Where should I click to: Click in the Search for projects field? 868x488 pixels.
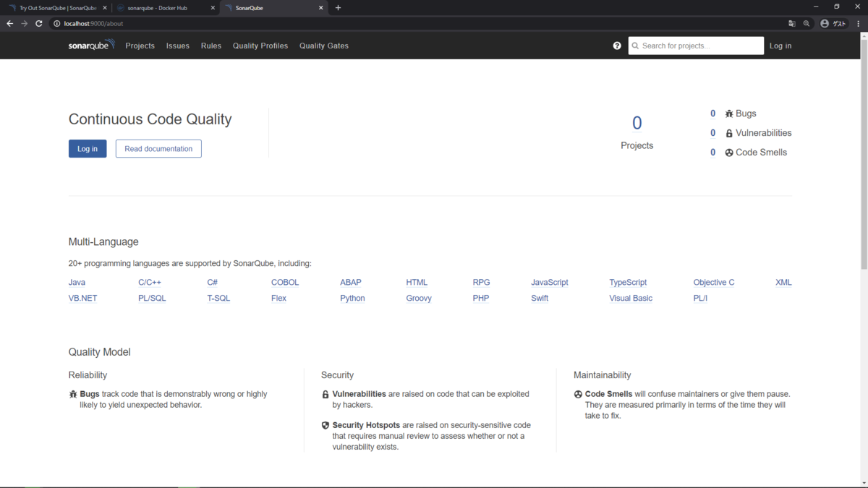pos(696,46)
